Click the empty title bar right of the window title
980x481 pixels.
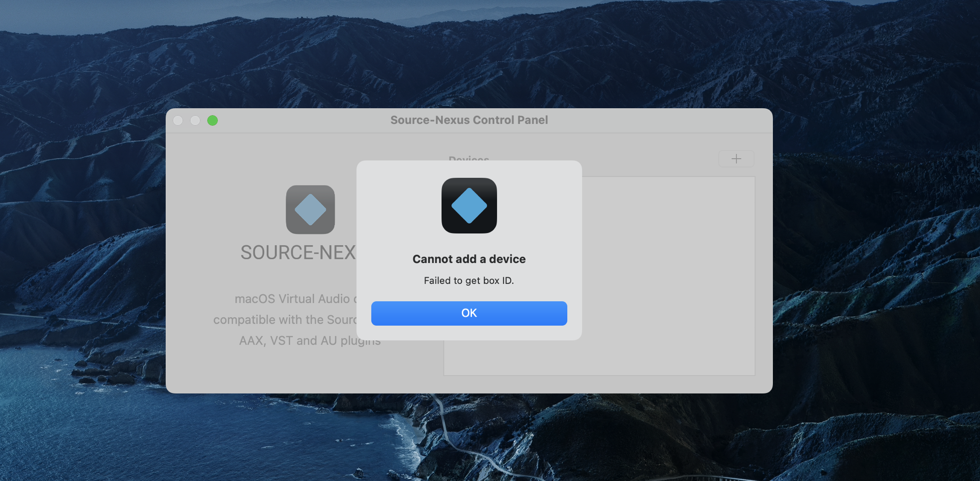(659, 120)
